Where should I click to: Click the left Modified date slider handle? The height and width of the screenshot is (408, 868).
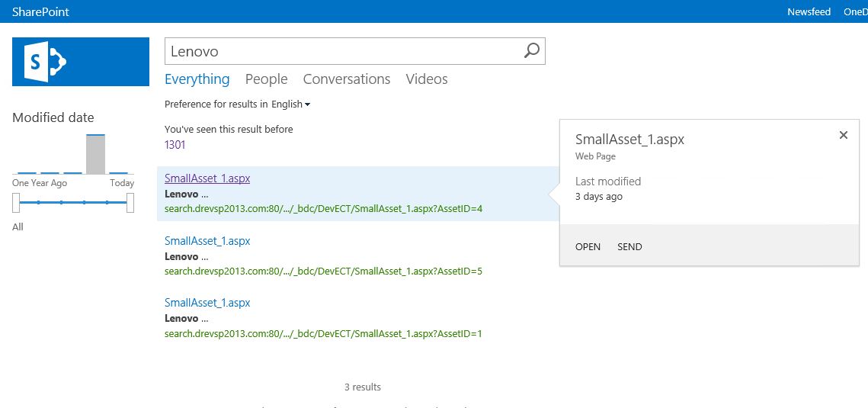point(16,203)
